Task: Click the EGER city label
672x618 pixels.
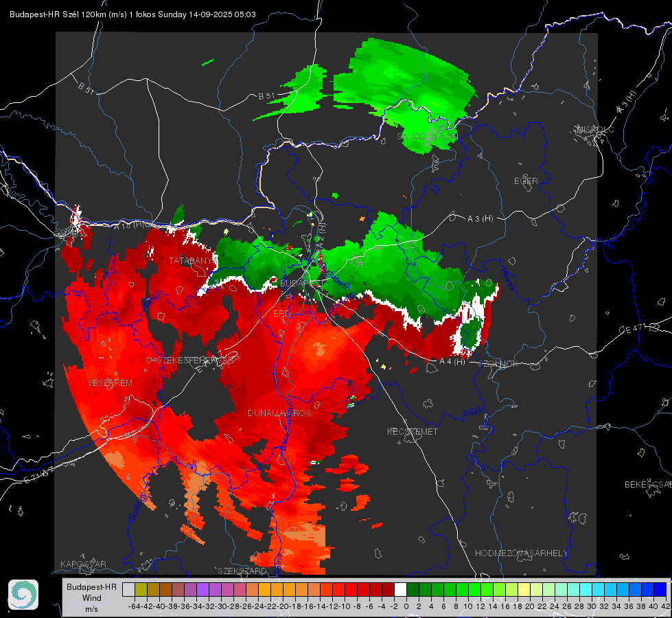Action: 526,181
